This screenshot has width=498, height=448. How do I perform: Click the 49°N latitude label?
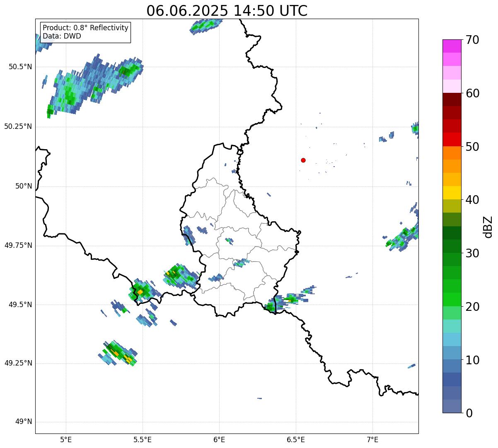pos(24,422)
